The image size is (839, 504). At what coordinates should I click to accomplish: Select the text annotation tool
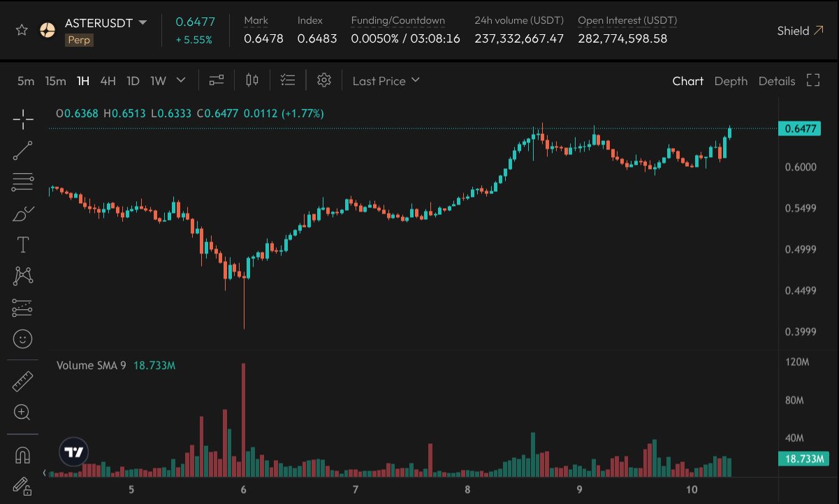[23, 244]
